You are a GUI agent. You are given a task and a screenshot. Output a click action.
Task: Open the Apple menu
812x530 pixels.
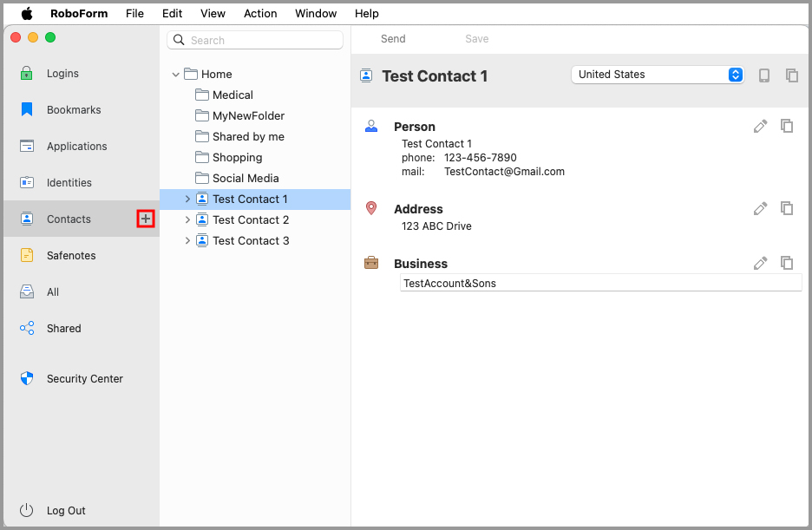coord(26,14)
